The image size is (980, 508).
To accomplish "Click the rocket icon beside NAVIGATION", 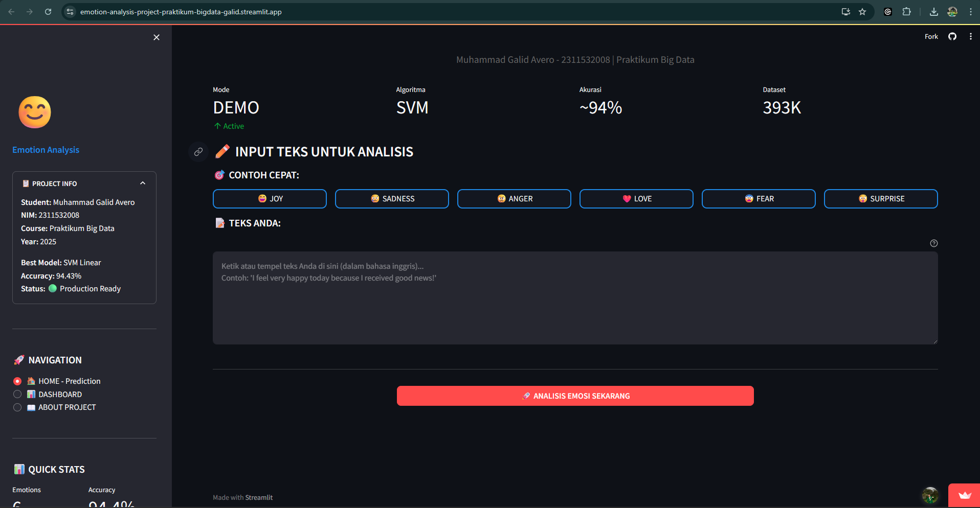I will point(19,360).
